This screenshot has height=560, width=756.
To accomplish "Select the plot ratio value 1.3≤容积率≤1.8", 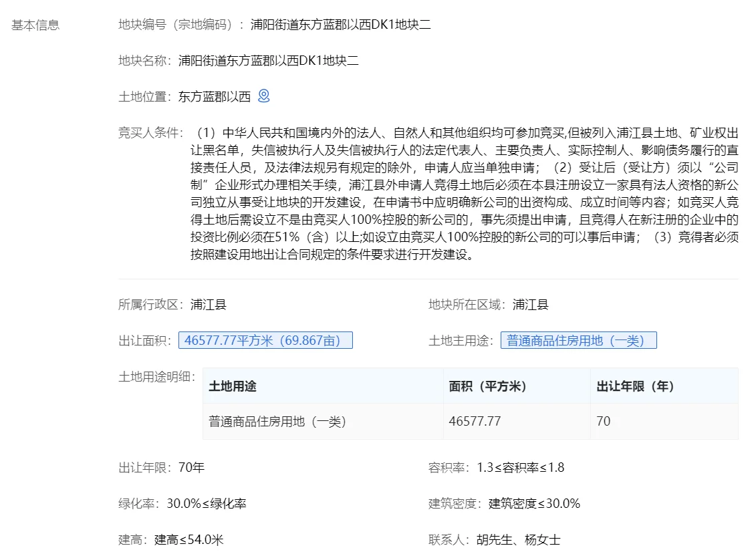I will (520, 468).
